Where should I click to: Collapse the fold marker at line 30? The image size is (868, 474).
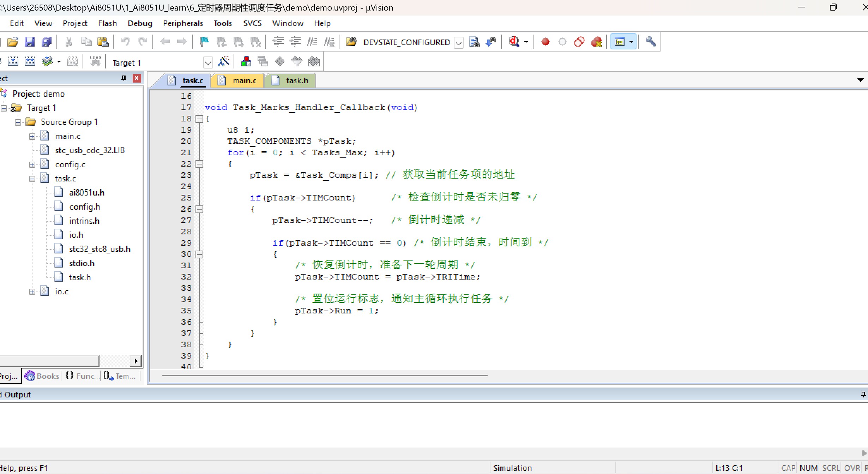click(199, 254)
